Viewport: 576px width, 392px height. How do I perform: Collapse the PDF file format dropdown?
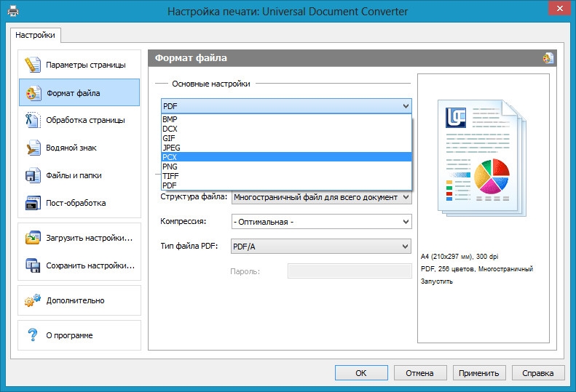point(405,106)
